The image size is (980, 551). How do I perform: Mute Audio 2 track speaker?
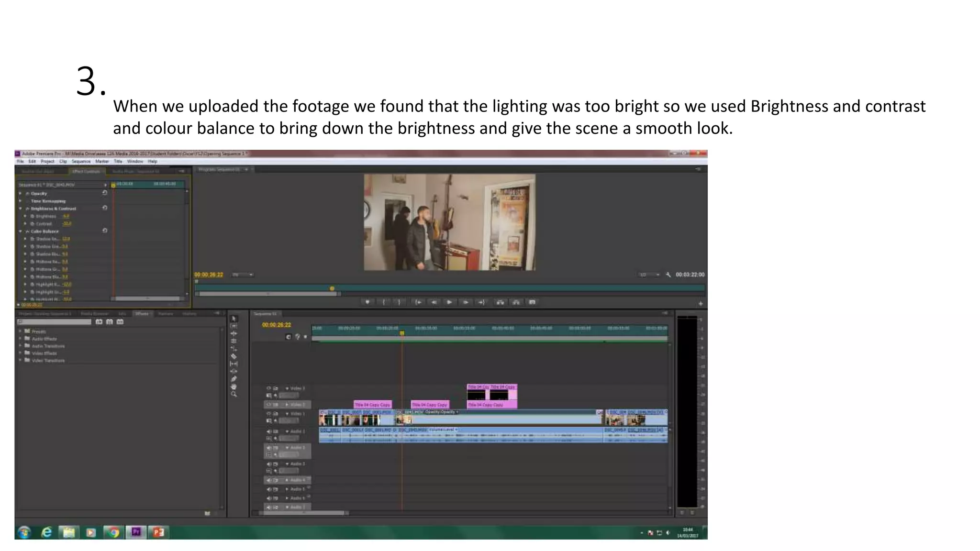coord(268,448)
